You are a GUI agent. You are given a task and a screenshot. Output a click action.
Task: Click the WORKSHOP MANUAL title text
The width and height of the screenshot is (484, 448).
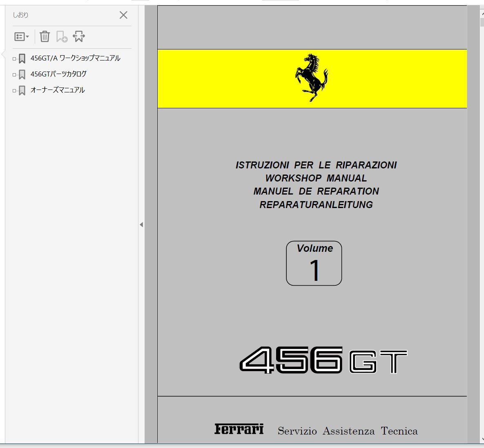pos(316,178)
